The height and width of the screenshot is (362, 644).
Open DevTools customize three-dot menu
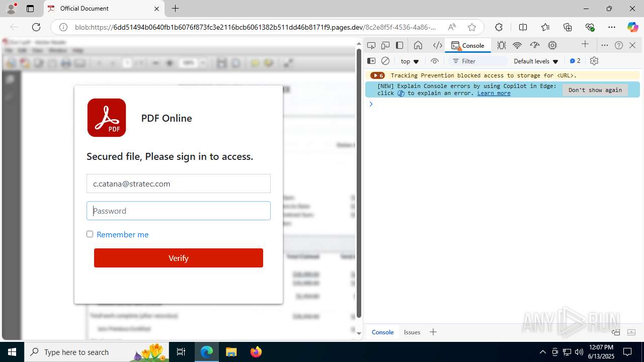(605, 45)
